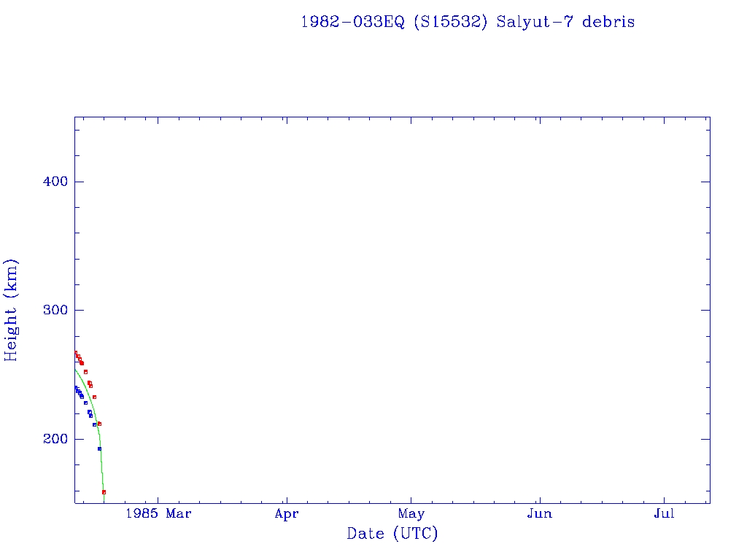Screen dimensions: 747x560
Task: Pick the topmost blue data point
Action: coord(75,388)
